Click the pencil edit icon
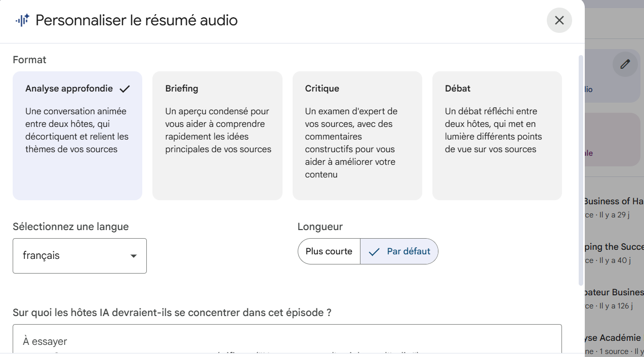Image resolution: width=644 pixels, height=357 pixels. point(625,64)
